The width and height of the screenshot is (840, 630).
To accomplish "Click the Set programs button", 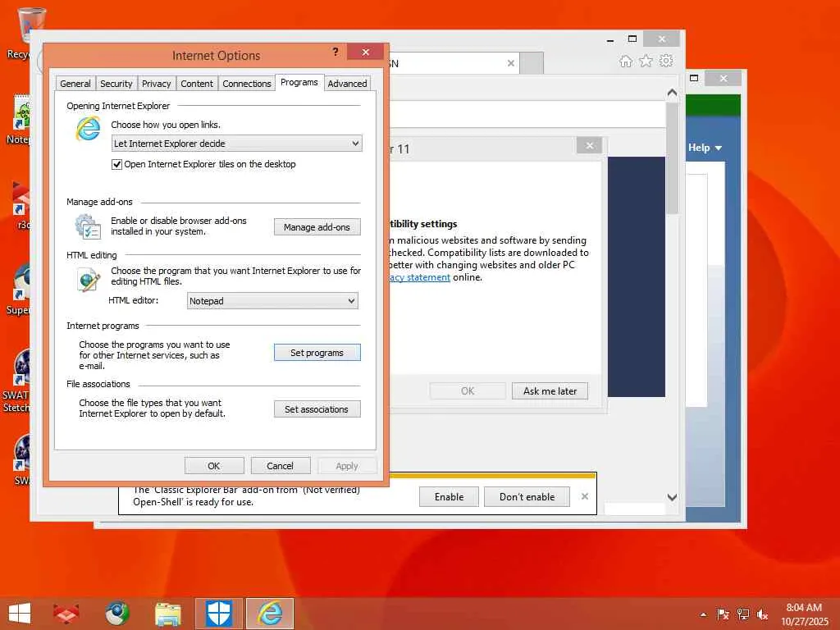I will [317, 353].
